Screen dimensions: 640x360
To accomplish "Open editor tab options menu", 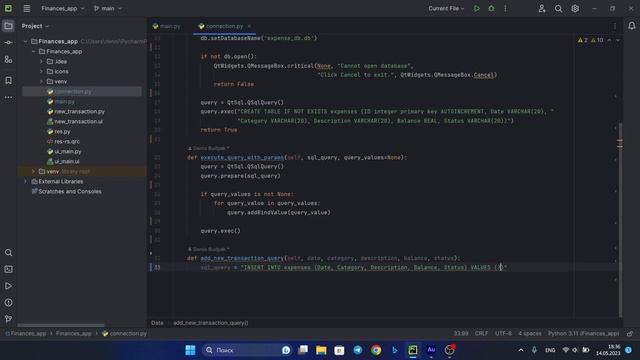I will [x=615, y=26].
